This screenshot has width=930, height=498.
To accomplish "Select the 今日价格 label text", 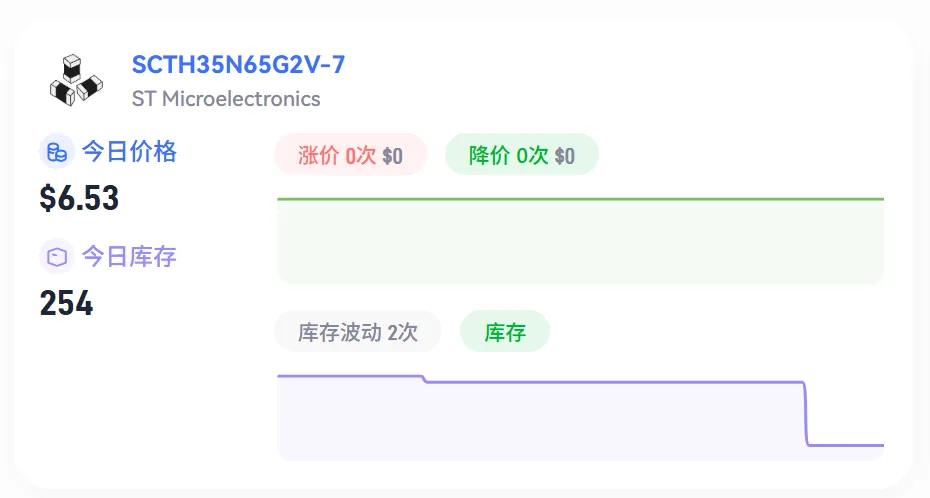I will pyautogui.click(x=129, y=152).
